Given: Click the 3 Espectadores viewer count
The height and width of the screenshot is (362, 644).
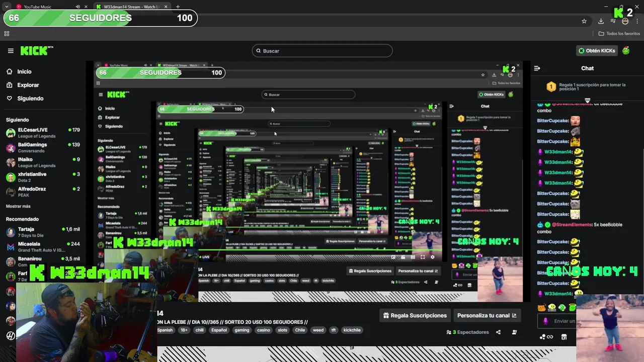Looking at the screenshot, I should click(x=468, y=332).
